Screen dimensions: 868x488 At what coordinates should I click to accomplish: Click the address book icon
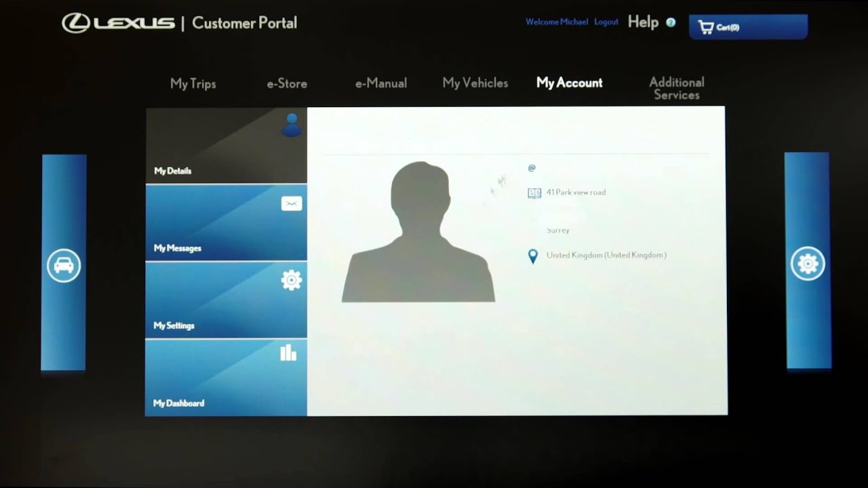pos(534,193)
